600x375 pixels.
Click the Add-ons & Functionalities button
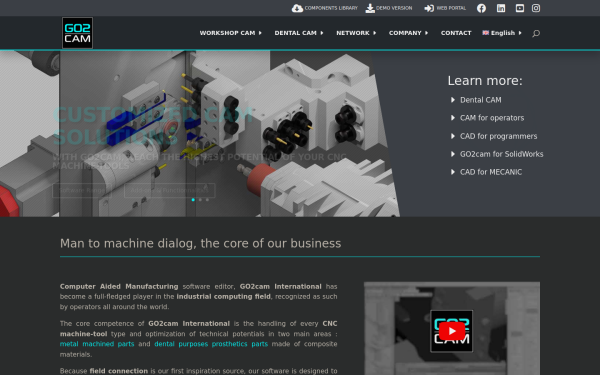170,190
